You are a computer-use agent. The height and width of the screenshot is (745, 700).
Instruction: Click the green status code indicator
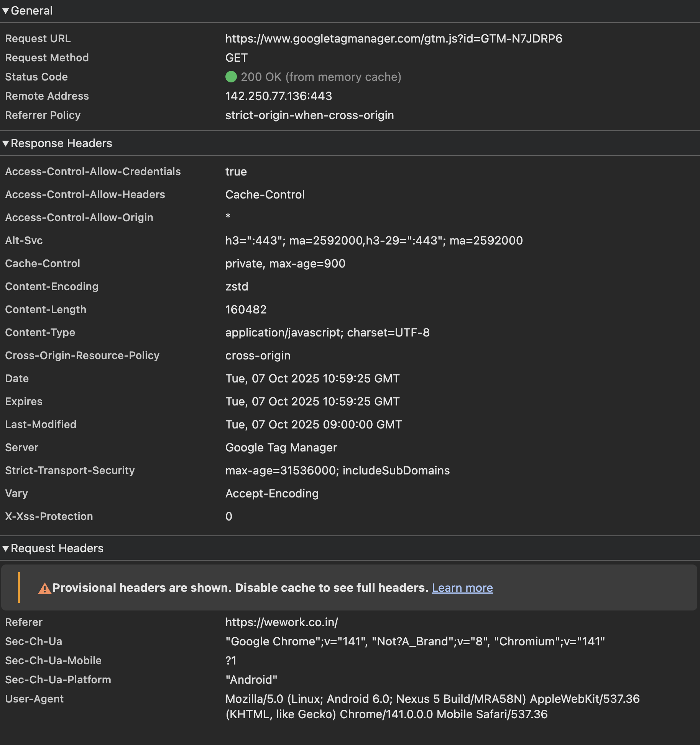[231, 77]
